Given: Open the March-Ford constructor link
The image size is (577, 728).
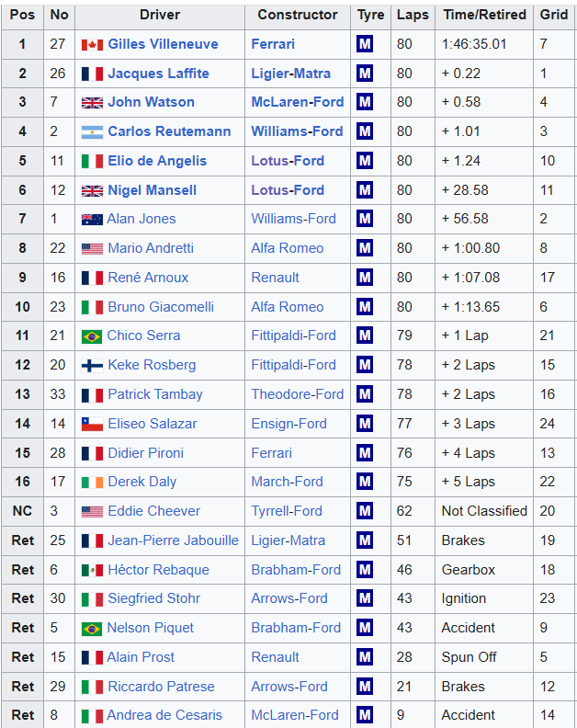Looking at the screenshot, I should [x=287, y=482].
